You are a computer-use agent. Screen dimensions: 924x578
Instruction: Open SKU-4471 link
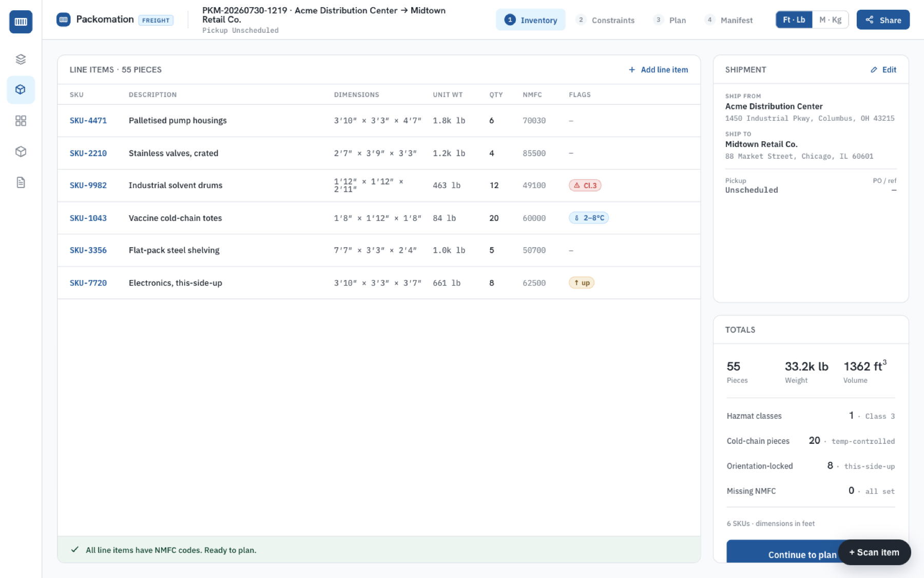88,121
